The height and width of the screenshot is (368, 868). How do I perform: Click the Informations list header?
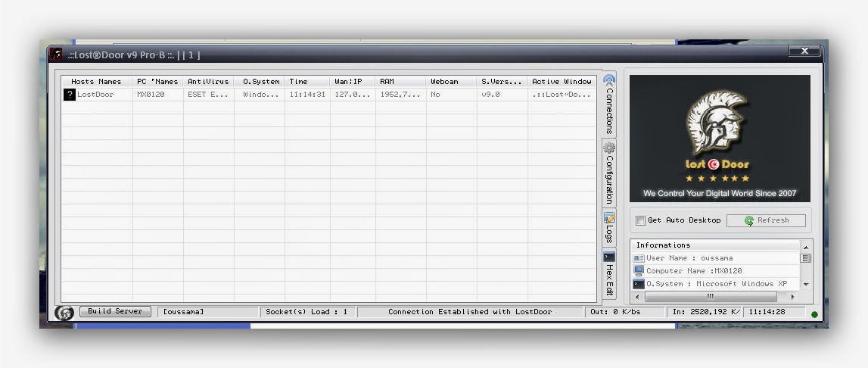716,245
